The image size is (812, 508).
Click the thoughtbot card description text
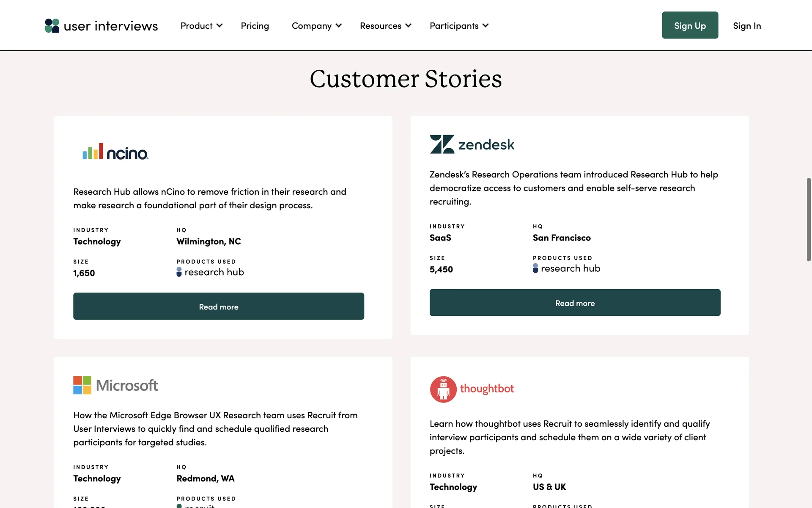pyautogui.click(x=569, y=437)
